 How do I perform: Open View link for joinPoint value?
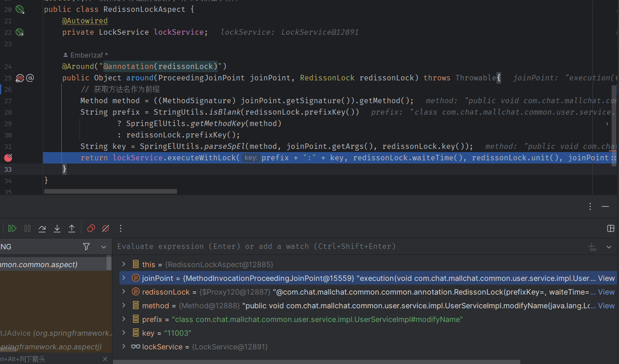point(606,278)
